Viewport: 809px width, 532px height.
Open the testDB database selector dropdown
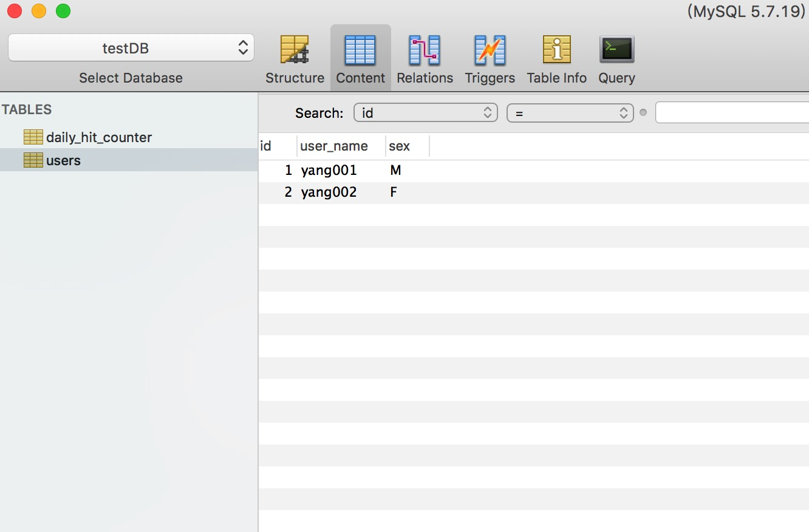click(131, 48)
